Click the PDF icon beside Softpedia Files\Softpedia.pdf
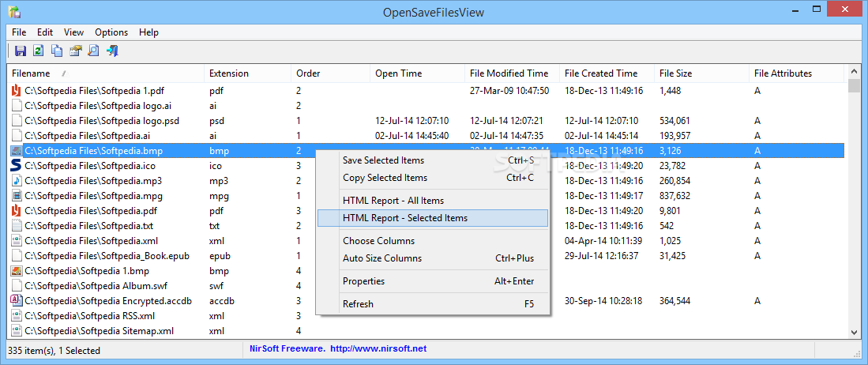868x365 pixels. [x=17, y=210]
